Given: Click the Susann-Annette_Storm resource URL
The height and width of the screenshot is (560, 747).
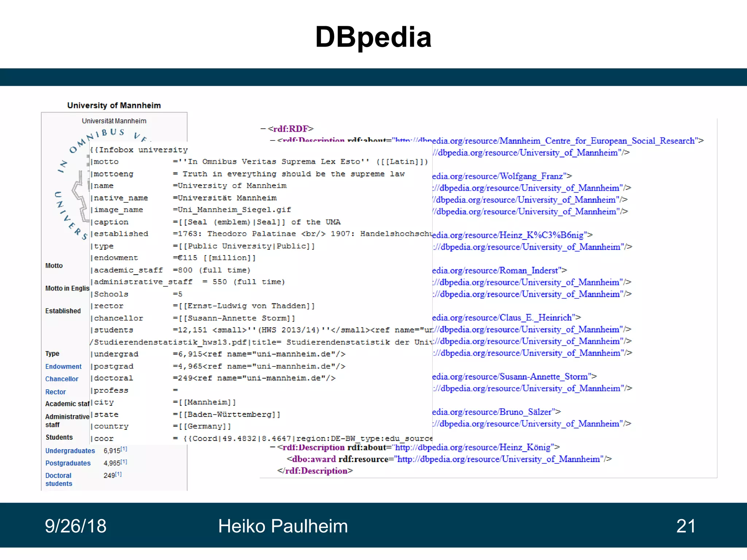Looking at the screenshot, I should (x=511, y=376).
